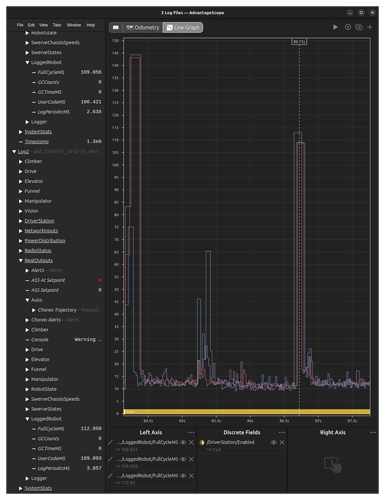This screenshot has height=500, width=385.
Task: Click the /DriverStation/Enabled field label
Action: pyautogui.click(x=230, y=442)
